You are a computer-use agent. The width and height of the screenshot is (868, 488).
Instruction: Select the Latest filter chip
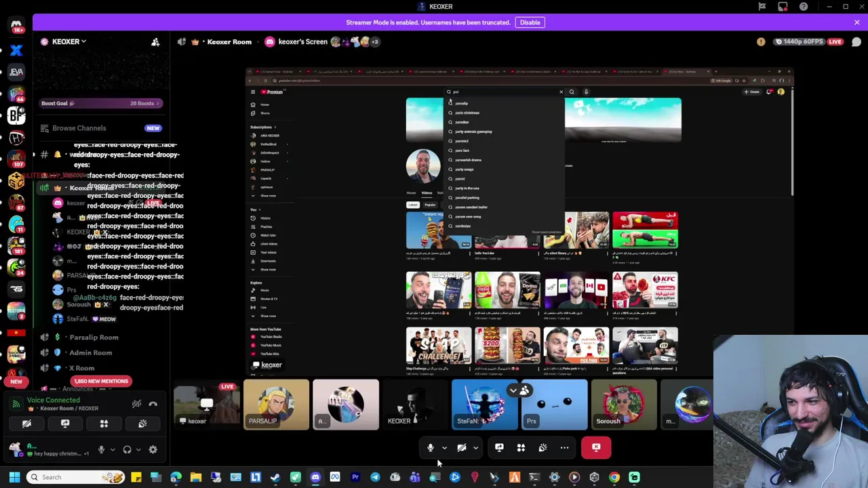point(412,205)
